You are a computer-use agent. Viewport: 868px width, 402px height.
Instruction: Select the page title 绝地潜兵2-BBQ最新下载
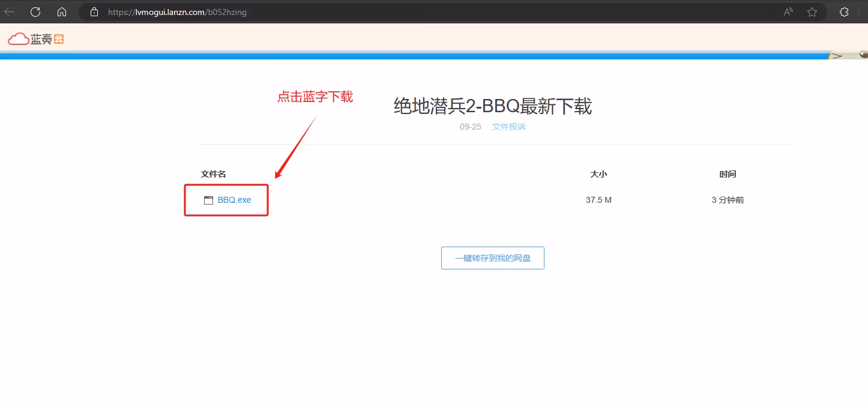click(x=493, y=107)
